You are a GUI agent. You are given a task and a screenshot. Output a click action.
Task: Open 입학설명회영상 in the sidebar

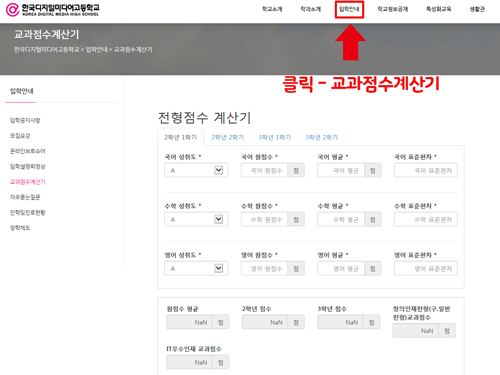(27, 166)
